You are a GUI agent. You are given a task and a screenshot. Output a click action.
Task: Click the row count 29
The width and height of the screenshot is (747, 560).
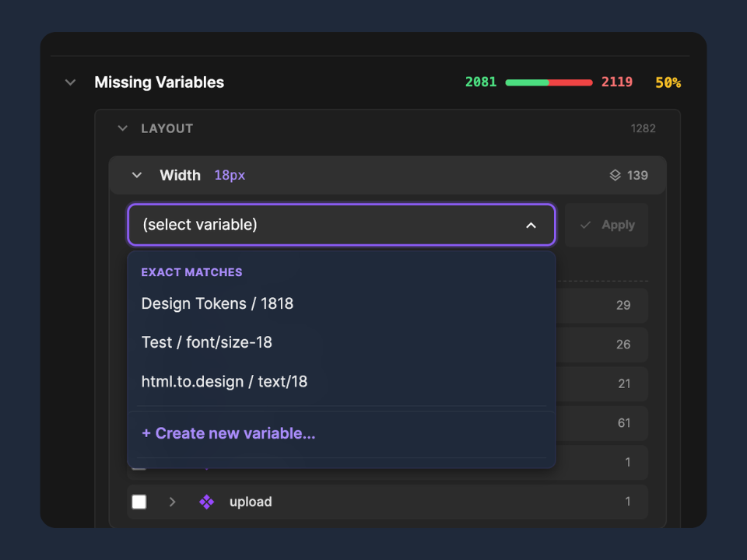tap(623, 305)
